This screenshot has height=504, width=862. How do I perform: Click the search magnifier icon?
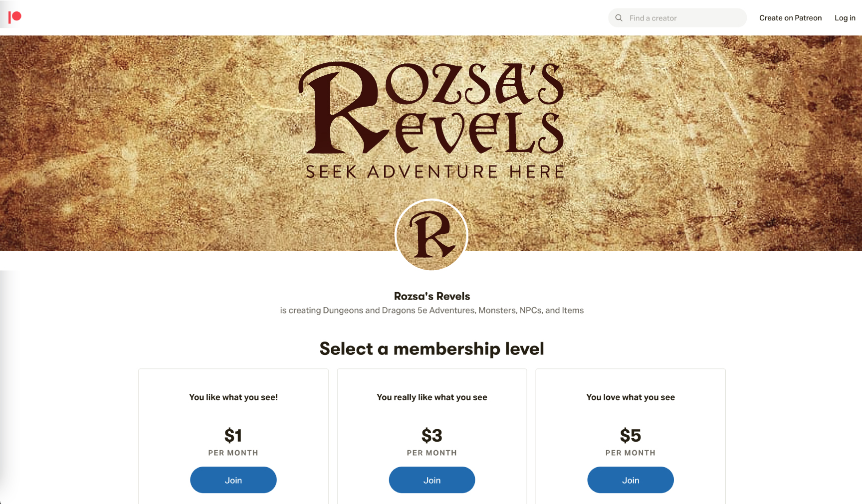click(x=619, y=18)
